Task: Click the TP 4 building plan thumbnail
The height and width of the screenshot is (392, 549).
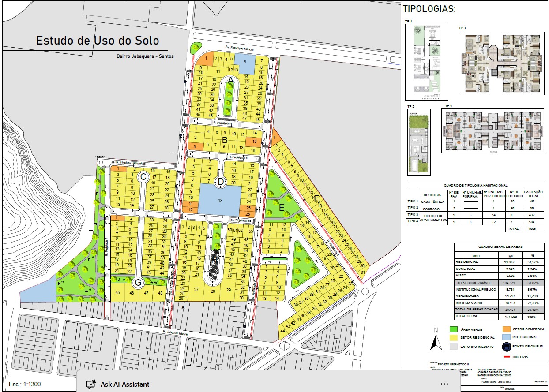Action: pos(492,131)
